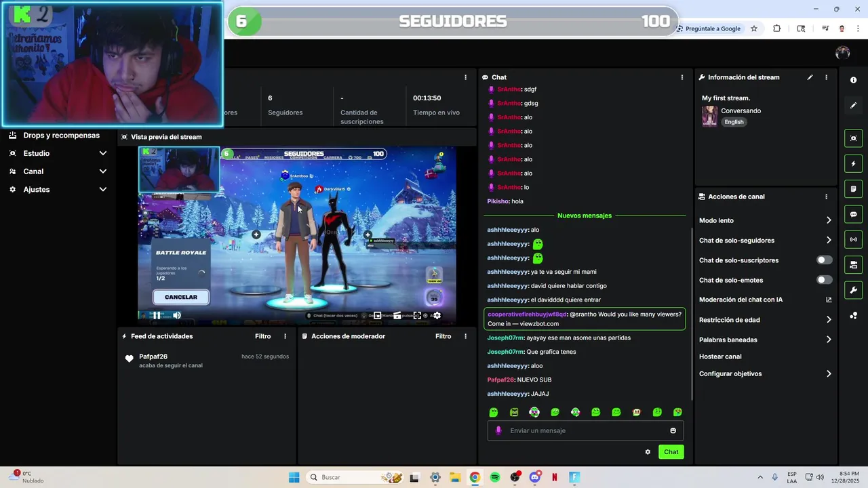Viewport: 868px width, 488px height.
Task: Open Windows Start menu
Action: click(294, 477)
